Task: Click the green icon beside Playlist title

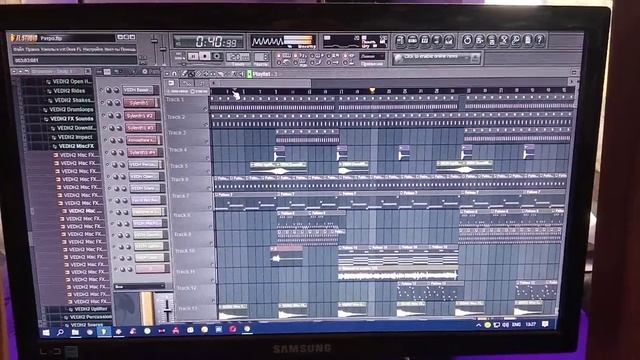Action: click(x=249, y=74)
